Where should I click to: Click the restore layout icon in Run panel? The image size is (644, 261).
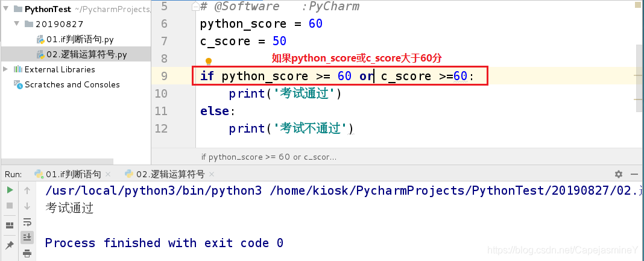pos(10,225)
